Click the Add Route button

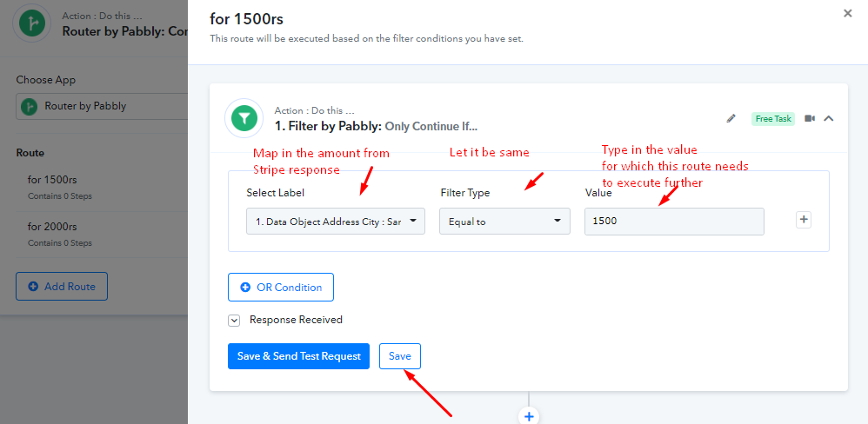click(x=62, y=287)
